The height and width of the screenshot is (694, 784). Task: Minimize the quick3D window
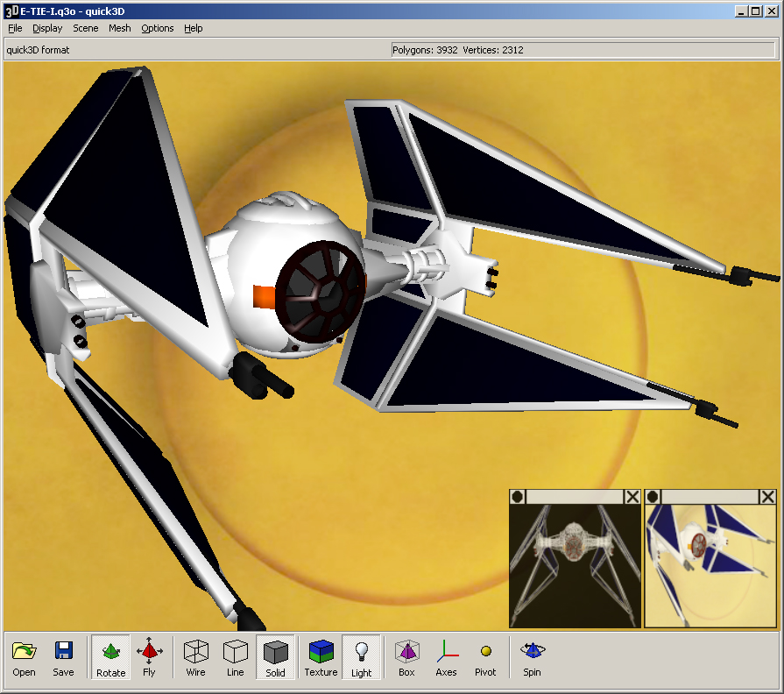click(x=742, y=11)
